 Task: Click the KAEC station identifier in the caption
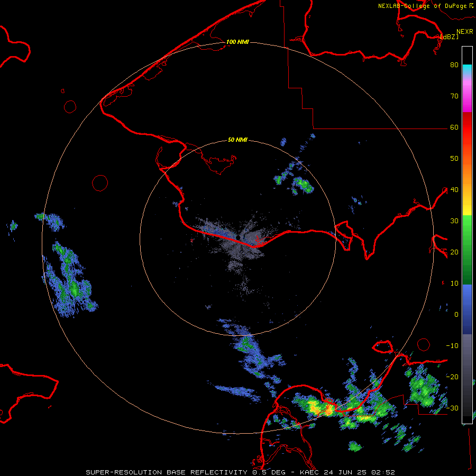(310, 472)
